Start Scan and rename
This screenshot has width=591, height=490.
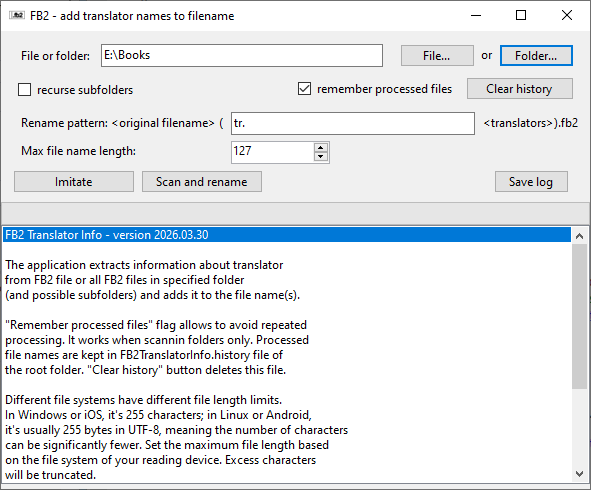tap(202, 182)
